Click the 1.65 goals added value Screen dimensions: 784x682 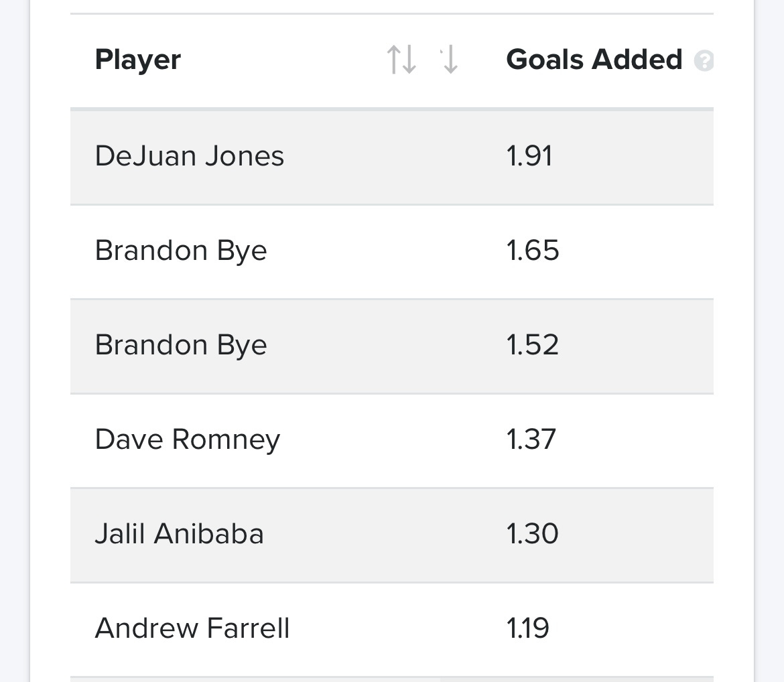531,250
